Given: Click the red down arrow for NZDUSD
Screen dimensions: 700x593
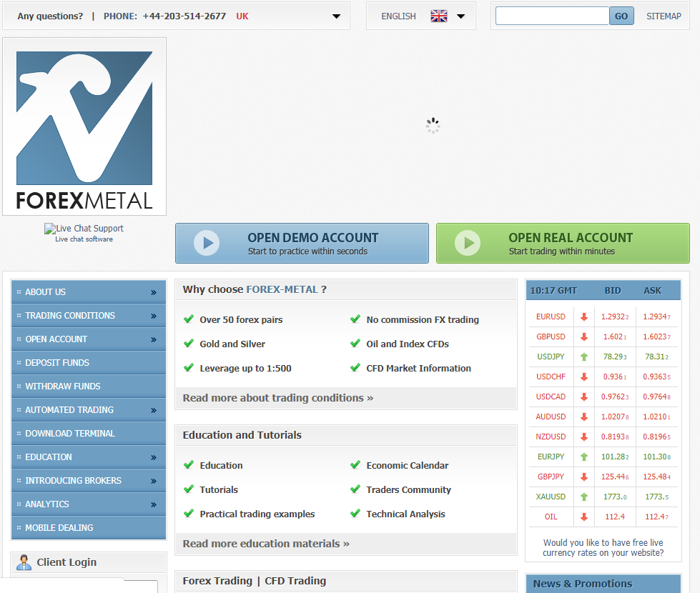Looking at the screenshot, I should click(584, 437).
